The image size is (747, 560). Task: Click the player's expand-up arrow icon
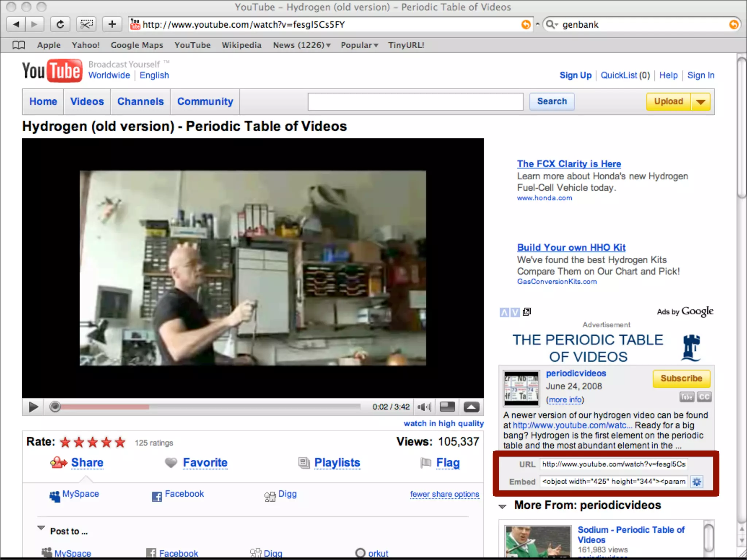(471, 407)
